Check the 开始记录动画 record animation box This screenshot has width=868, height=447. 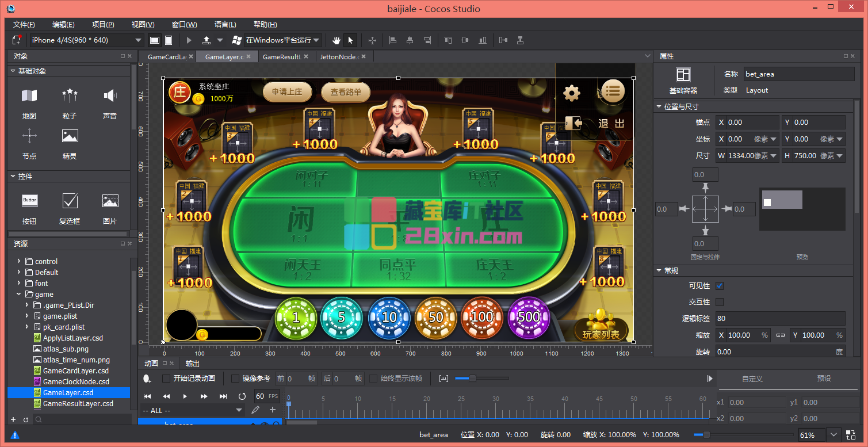tap(166, 379)
